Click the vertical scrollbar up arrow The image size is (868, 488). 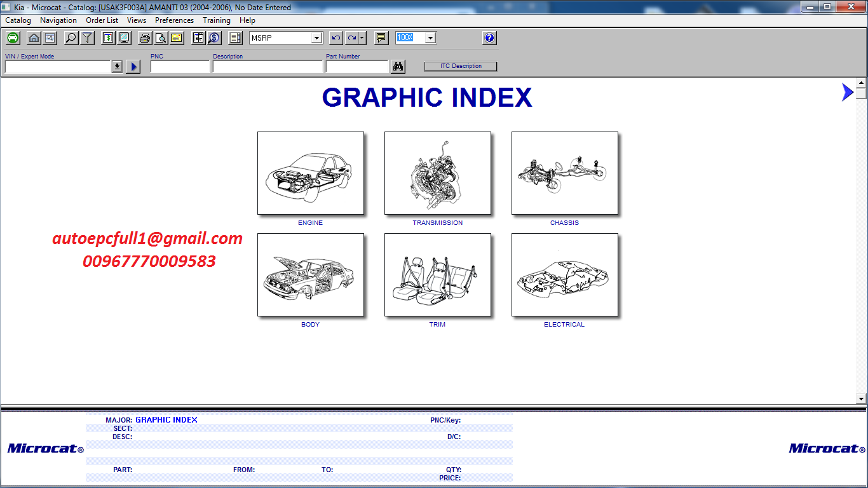[861, 83]
